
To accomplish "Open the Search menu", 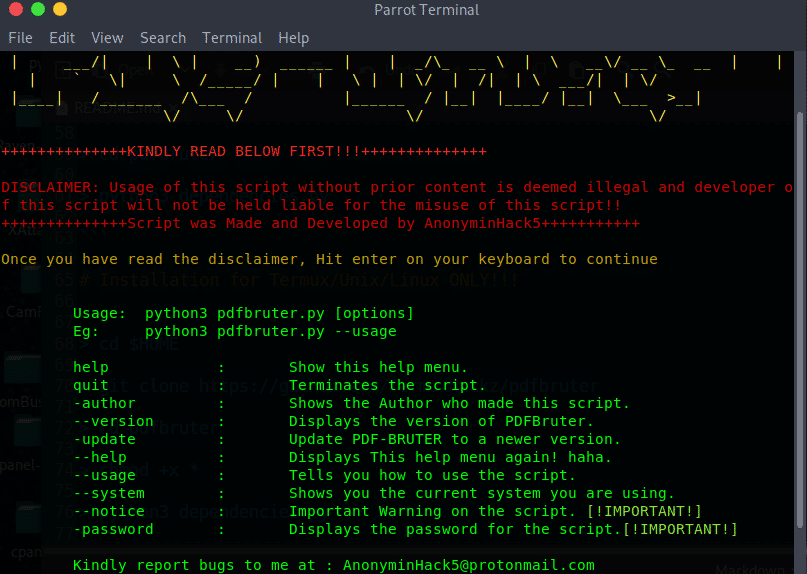I will click(x=163, y=38).
